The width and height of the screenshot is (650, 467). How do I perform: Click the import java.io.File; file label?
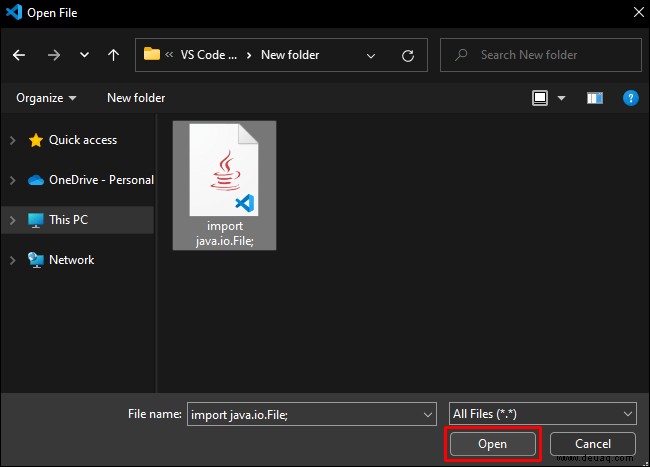(x=225, y=233)
